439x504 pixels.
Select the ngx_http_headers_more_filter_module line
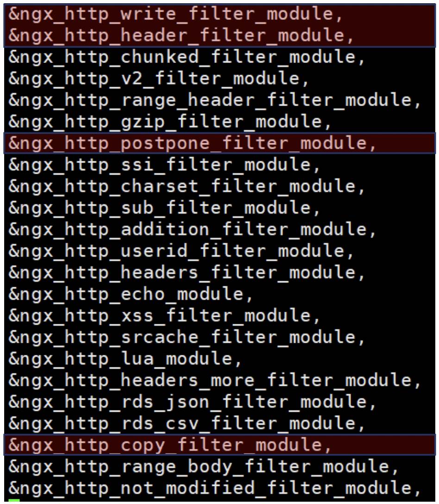click(215, 381)
